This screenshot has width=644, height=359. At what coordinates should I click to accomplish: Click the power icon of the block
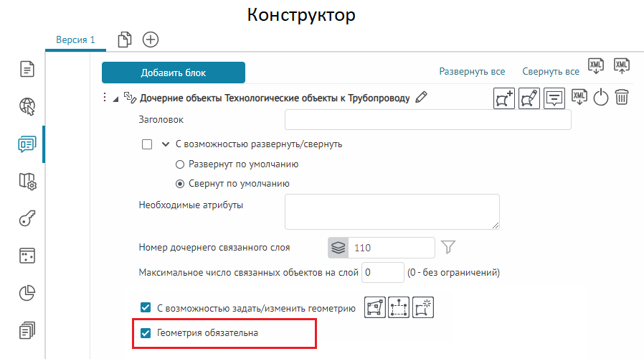coord(600,98)
